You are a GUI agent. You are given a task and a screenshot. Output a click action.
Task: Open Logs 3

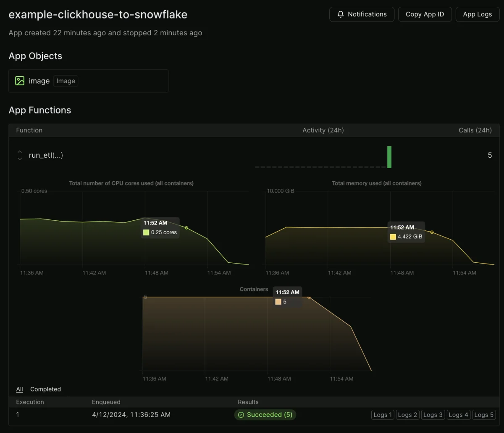(x=433, y=415)
